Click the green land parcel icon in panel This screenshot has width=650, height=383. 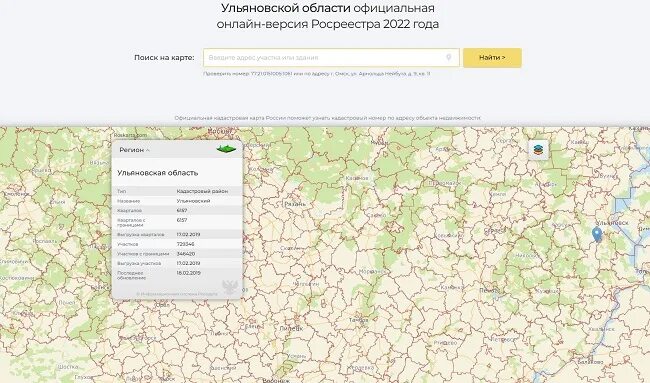pos(226,149)
